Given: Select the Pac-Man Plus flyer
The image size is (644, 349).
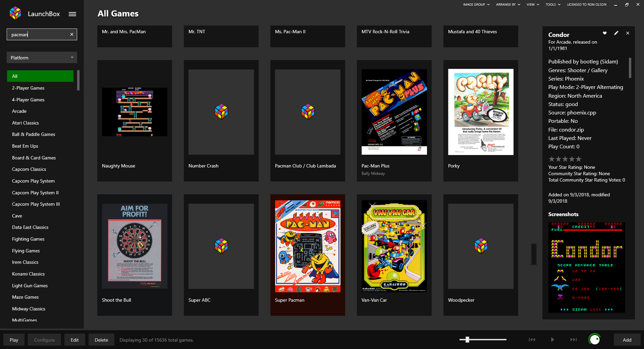Looking at the screenshot, I should pos(394,112).
